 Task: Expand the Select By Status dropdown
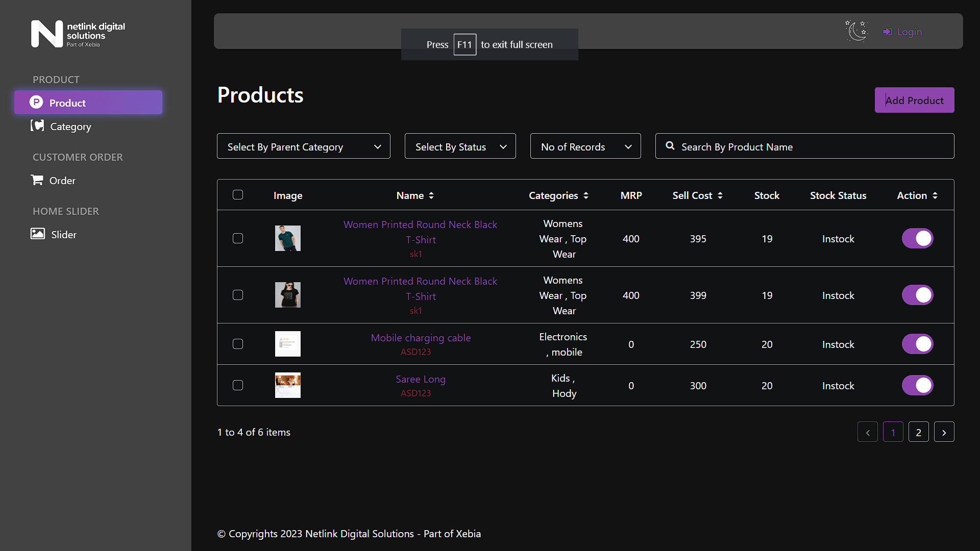pos(460,146)
